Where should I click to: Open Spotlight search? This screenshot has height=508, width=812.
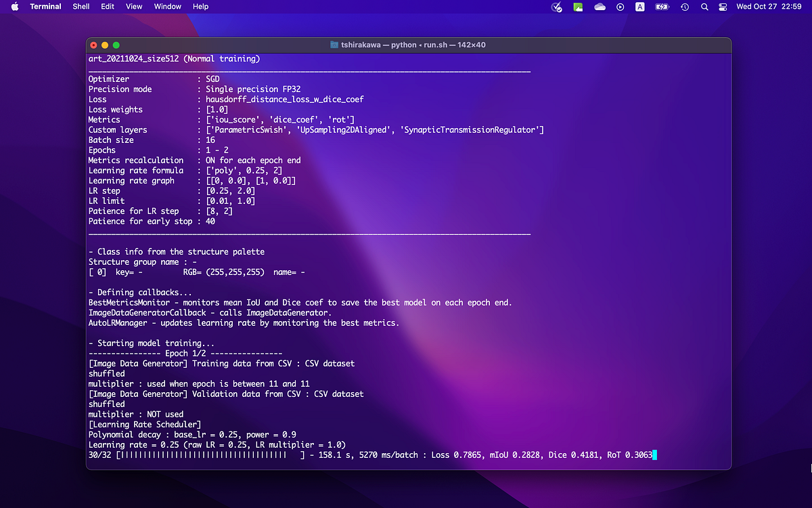704,7
